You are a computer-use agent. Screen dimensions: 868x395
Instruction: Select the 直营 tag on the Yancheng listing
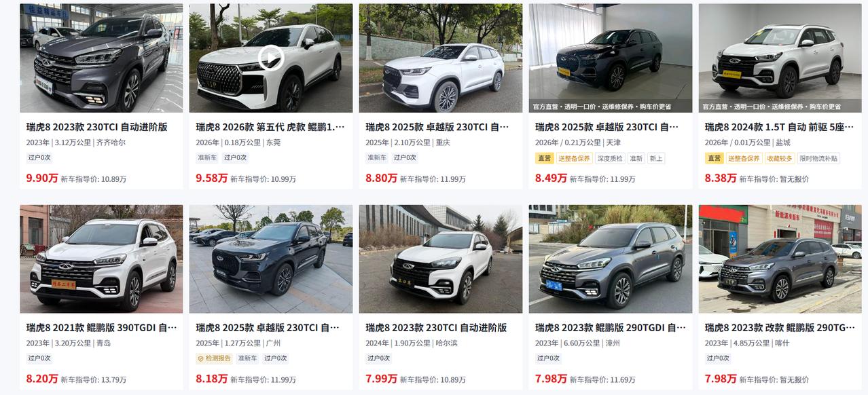click(x=714, y=158)
